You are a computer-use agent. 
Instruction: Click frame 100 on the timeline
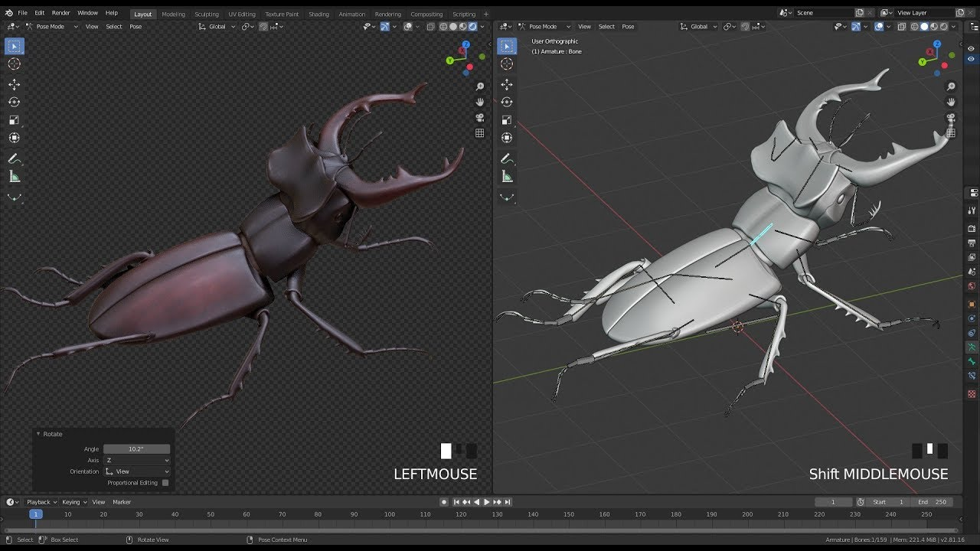pyautogui.click(x=390, y=515)
